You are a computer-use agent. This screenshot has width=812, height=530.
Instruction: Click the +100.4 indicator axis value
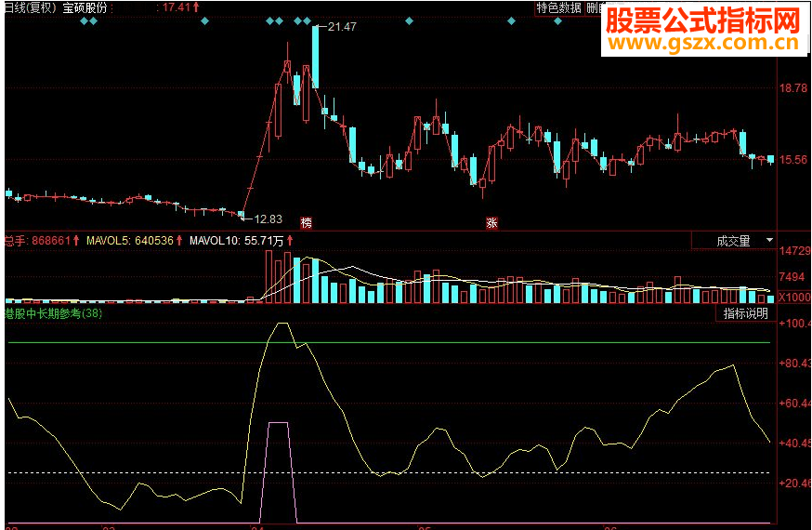tap(795, 324)
